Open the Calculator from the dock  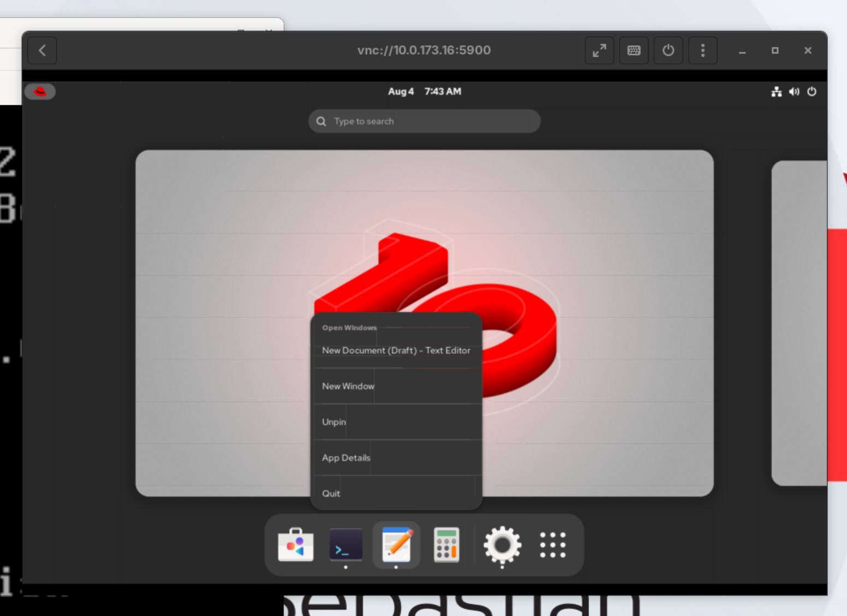tap(446, 545)
